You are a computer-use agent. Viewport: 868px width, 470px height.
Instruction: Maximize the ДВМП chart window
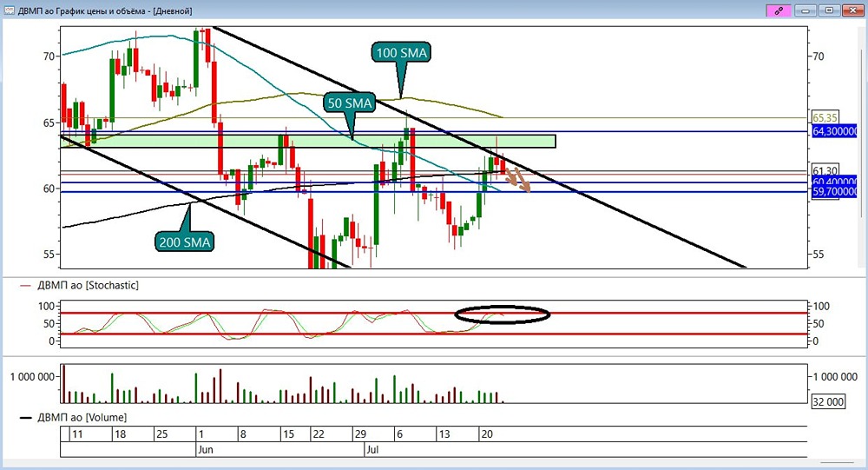coord(829,10)
